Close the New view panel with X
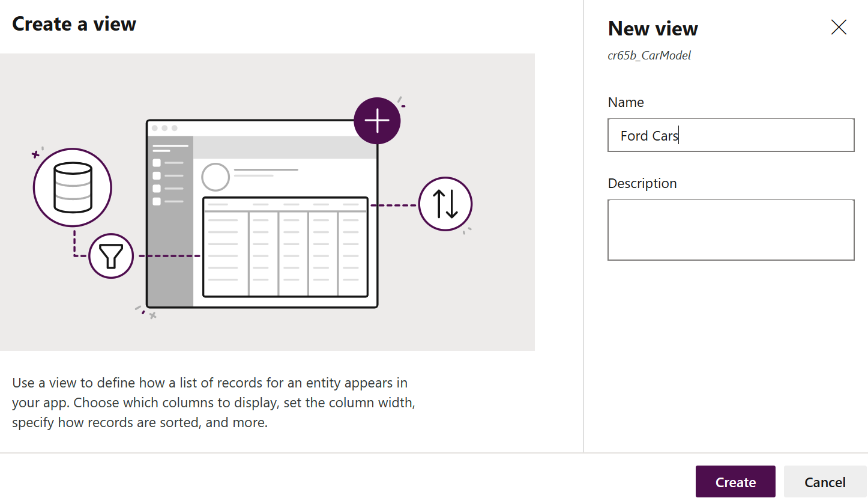Viewport: 868px width, 501px height. [839, 27]
